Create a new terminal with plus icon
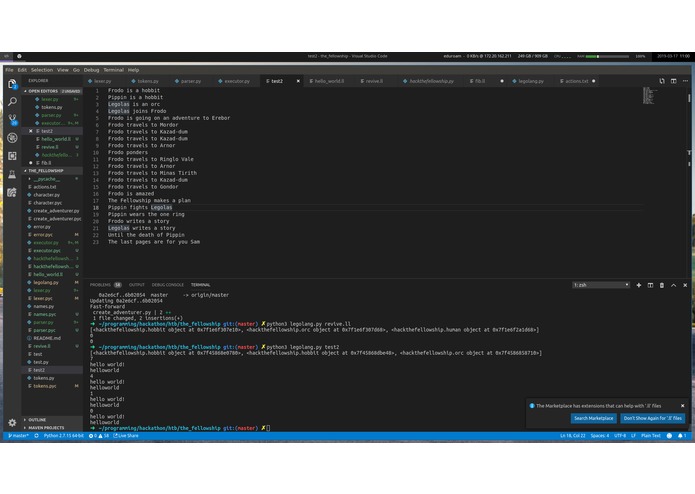Screen dimensions: 695x494 point(639,285)
